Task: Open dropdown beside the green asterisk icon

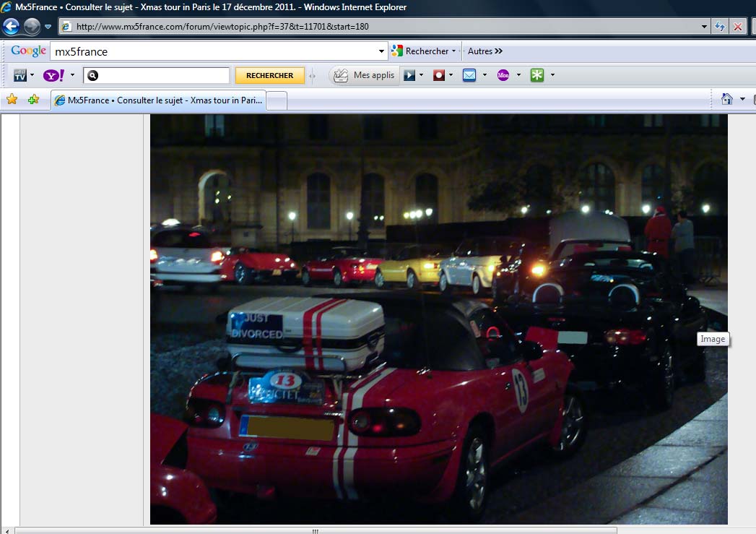Action: 552,74
